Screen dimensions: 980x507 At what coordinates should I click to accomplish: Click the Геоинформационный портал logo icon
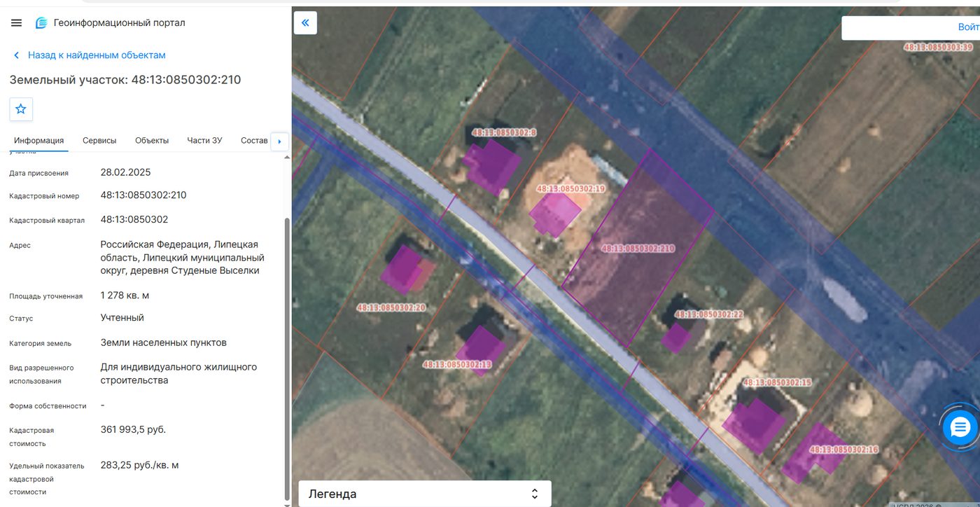pyautogui.click(x=41, y=23)
